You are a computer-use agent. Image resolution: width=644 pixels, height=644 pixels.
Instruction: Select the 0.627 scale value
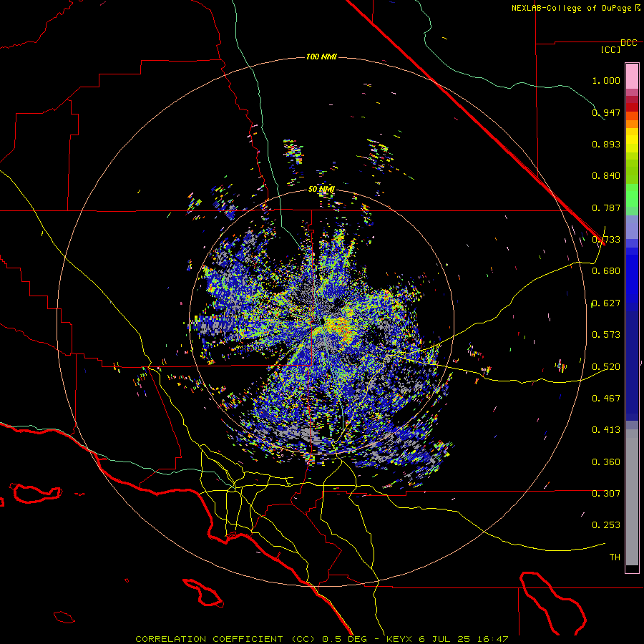(606, 303)
